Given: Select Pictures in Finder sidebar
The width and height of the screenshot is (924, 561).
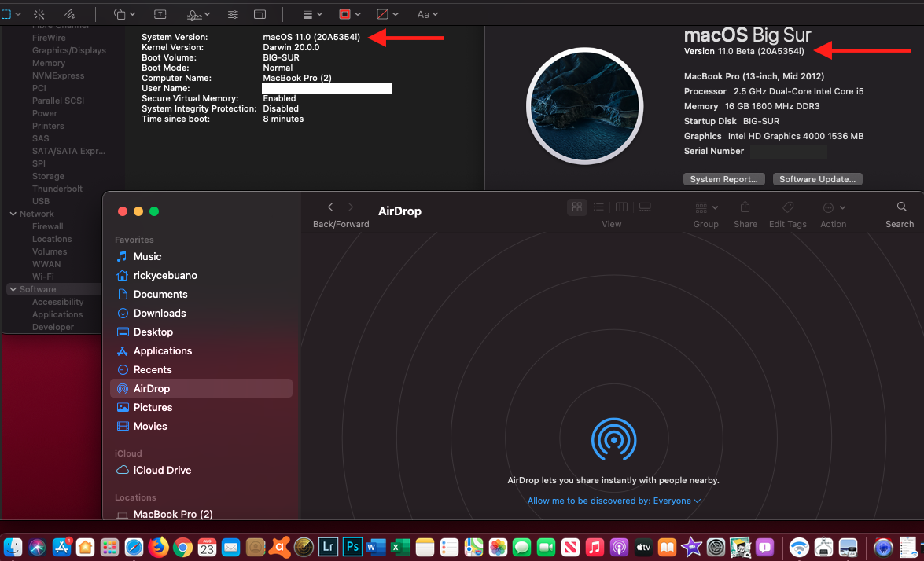Looking at the screenshot, I should 201,407.
